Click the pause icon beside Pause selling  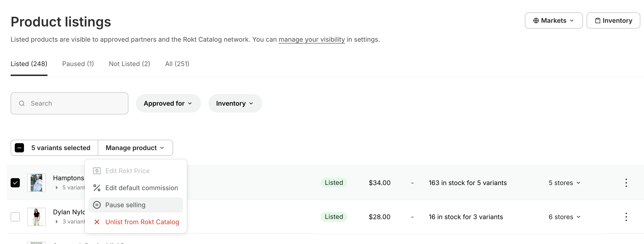pos(97,205)
